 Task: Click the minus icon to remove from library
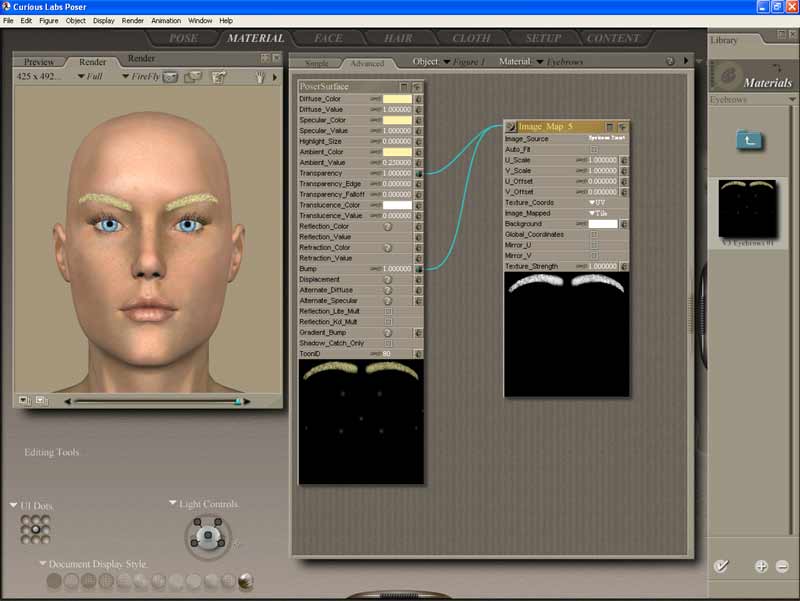pos(782,566)
